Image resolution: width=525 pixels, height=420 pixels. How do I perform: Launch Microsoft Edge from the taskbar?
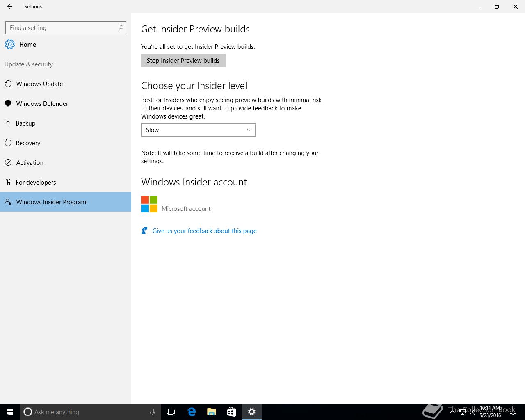[192, 412]
